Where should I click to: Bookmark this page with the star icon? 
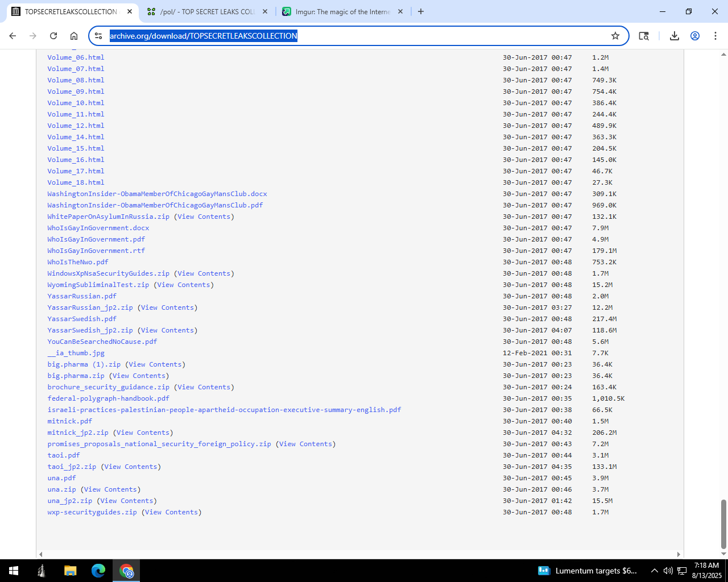[615, 36]
